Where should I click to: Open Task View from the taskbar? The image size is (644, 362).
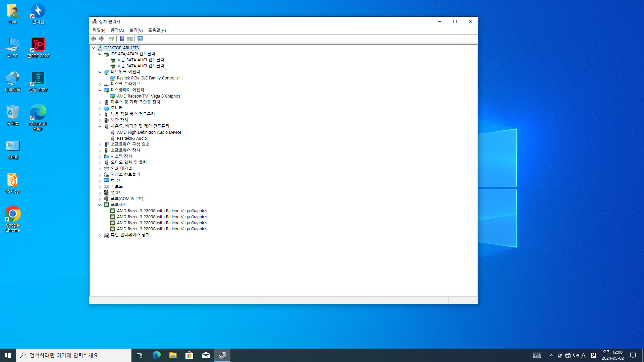[x=140, y=355]
